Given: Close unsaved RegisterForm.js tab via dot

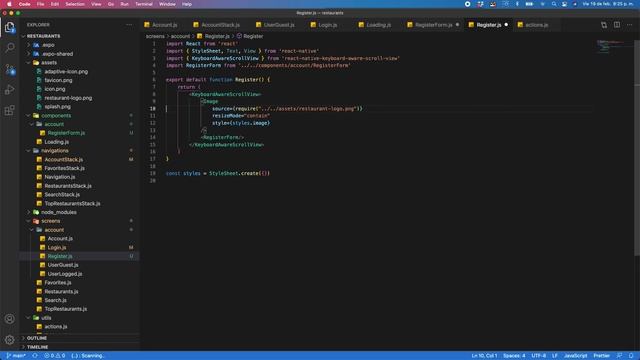Looking at the screenshot, I should click(x=457, y=25).
